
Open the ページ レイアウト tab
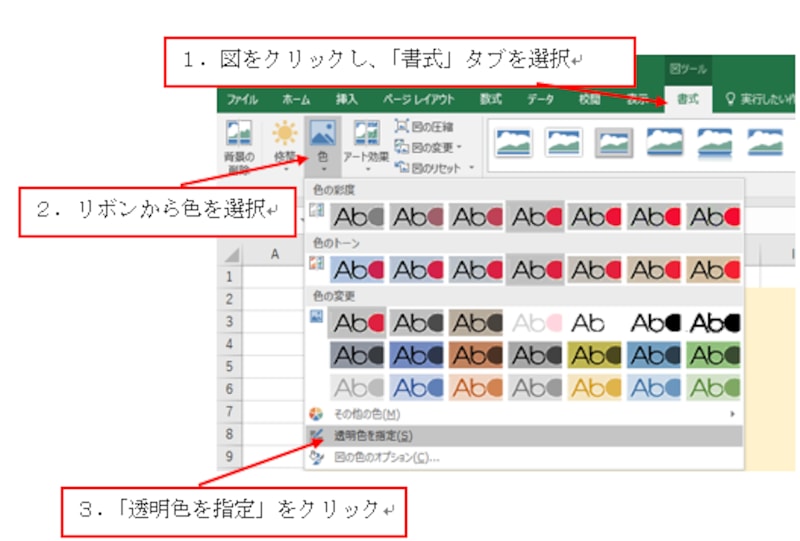pyautogui.click(x=418, y=100)
